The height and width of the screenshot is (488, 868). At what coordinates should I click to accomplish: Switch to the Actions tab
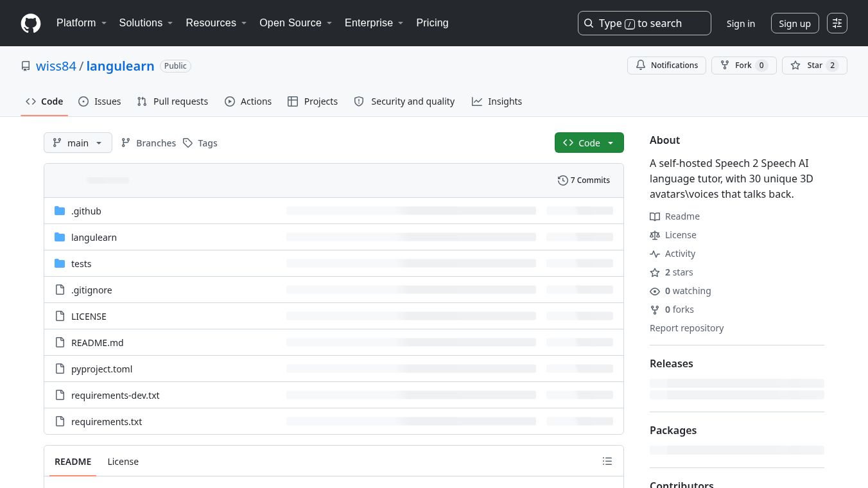[x=248, y=101]
